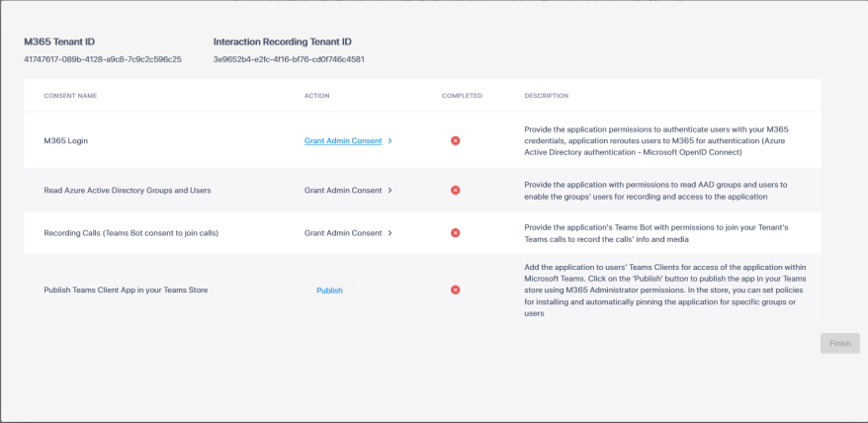This screenshot has height=423, width=868.
Task: Open the chevron arrow in the Recording Calls row
Action: 391,233
